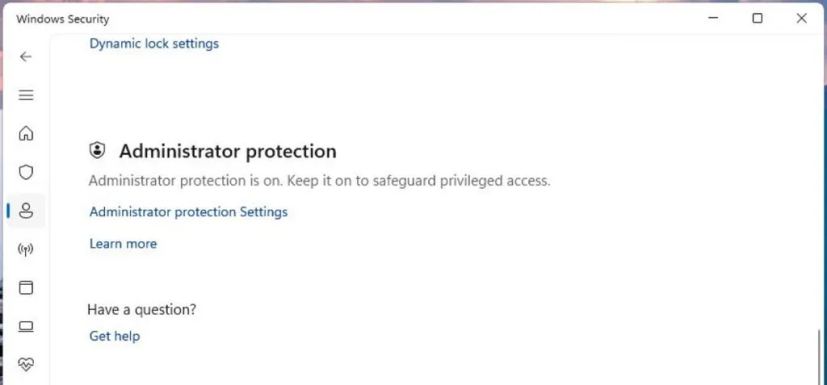Minimize the Windows Security window

click(713, 18)
